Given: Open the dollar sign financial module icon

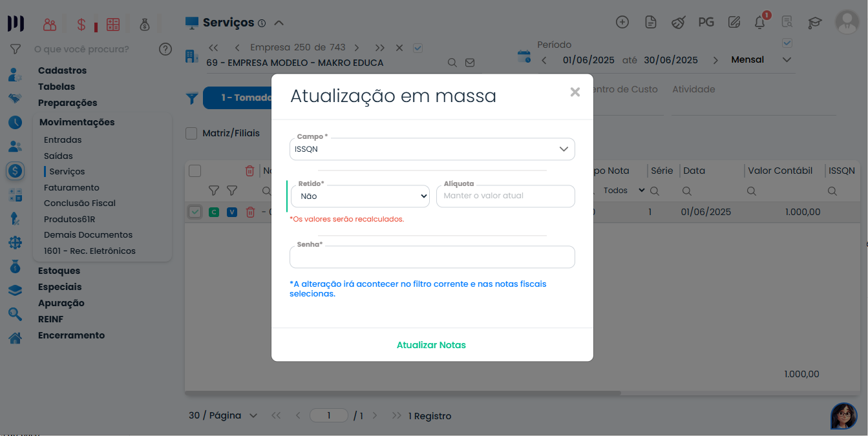Looking at the screenshot, I should tap(81, 25).
